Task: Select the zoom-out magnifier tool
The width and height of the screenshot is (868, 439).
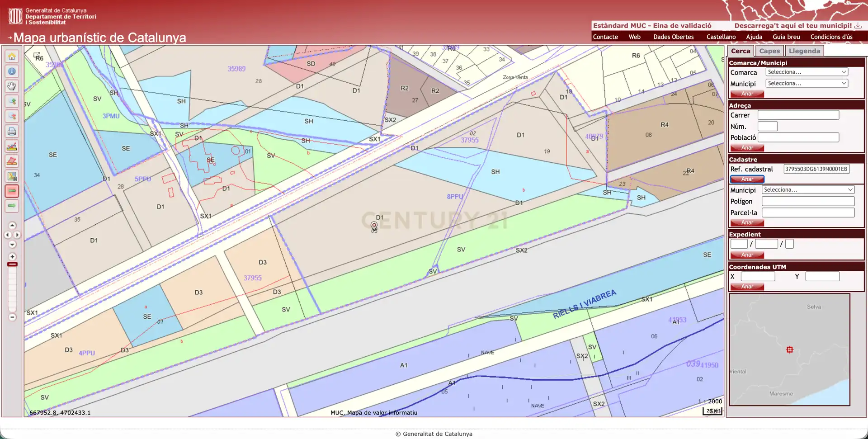Action: (12, 116)
